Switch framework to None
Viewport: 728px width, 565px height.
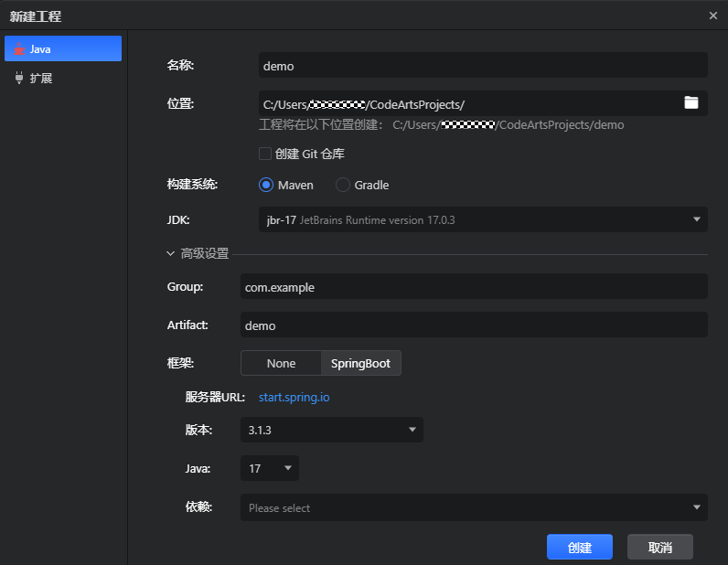(281, 363)
